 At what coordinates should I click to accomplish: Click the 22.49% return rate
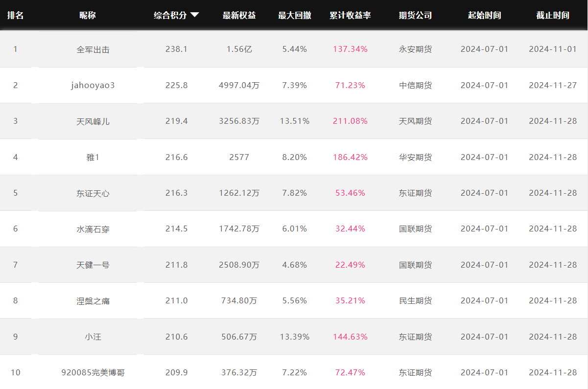(x=350, y=265)
